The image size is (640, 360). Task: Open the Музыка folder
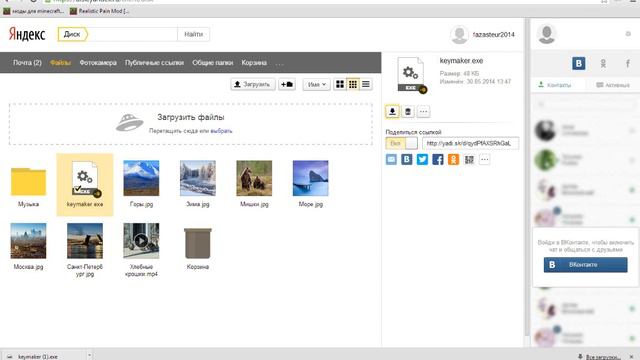(28, 182)
